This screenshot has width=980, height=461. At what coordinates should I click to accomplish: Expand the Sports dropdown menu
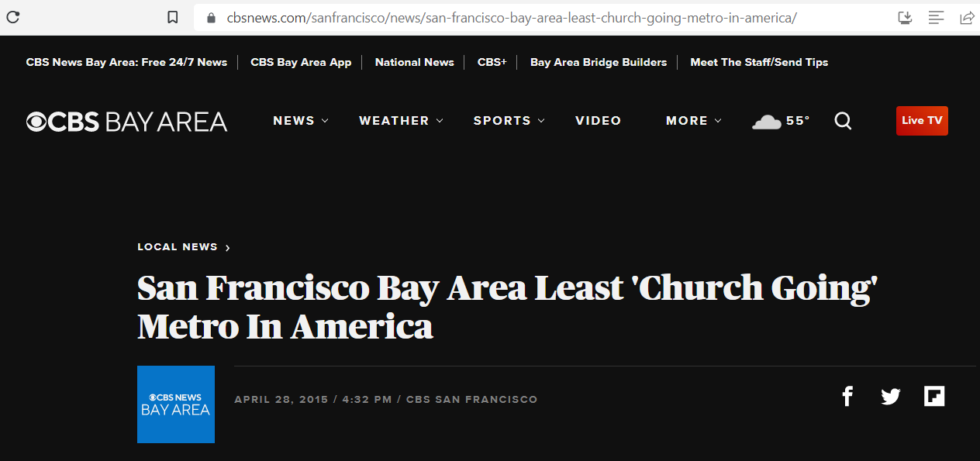[509, 121]
